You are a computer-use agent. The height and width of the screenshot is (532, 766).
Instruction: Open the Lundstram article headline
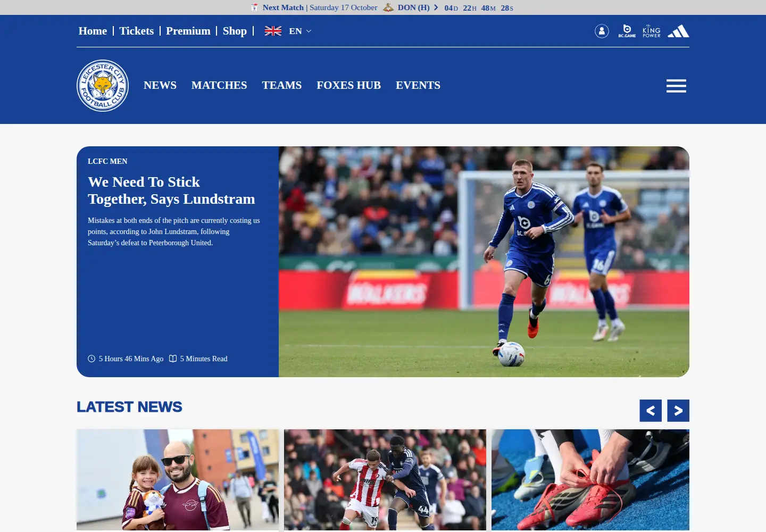click(x=171, y=190)
